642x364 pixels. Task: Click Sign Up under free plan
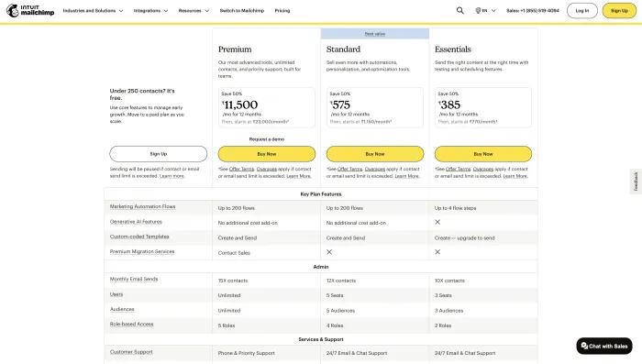pos(158,154)
